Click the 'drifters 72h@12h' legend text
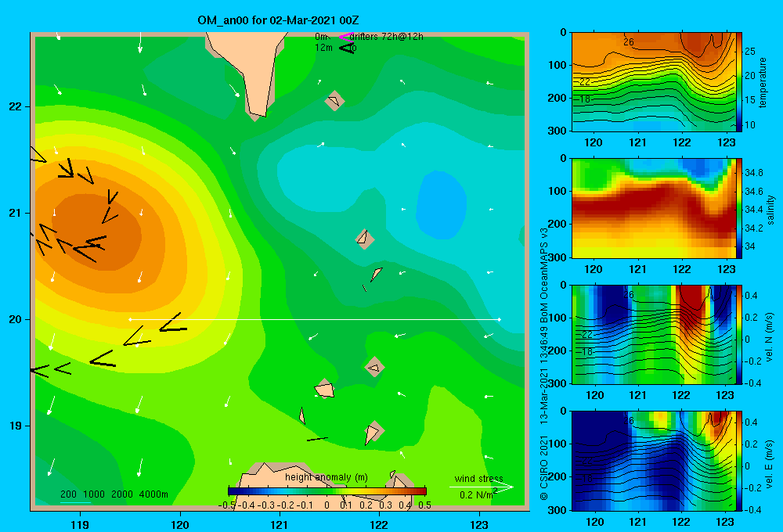This screenshot has width=783, height=532. pyautogui.click(x=387, y=37)
